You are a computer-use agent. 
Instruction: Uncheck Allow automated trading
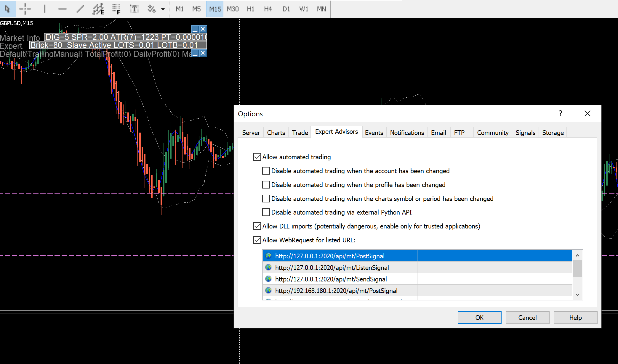(257, 157)
